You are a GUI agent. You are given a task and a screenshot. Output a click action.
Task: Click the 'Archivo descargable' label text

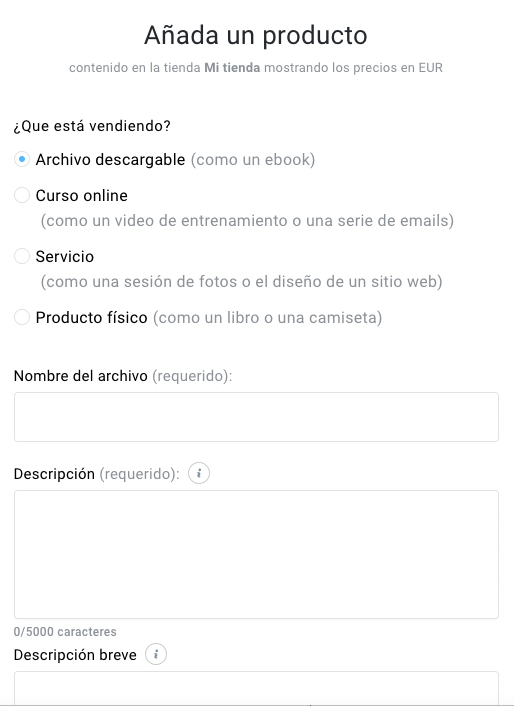tap(110, 160)
